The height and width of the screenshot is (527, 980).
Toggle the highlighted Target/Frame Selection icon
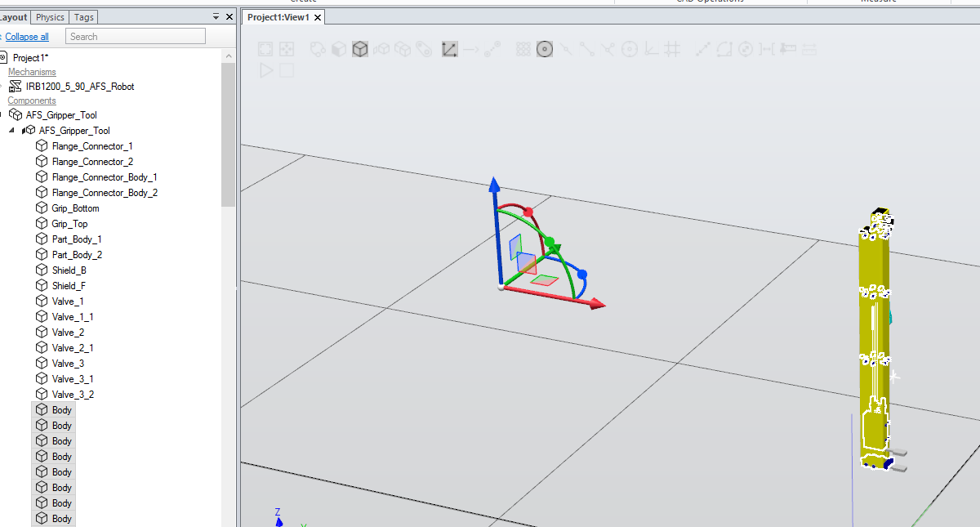tap(449, 50)
